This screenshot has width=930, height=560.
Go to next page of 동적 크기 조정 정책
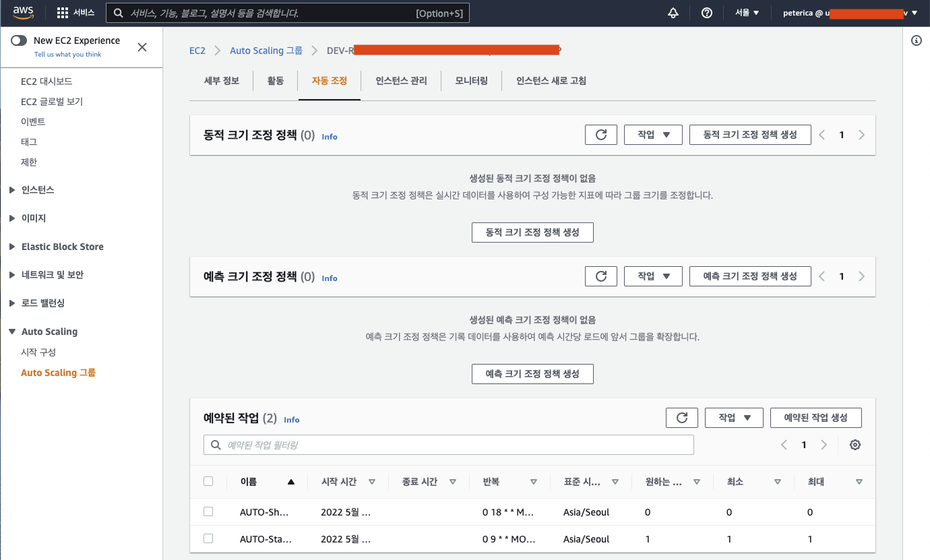(862, 135)
